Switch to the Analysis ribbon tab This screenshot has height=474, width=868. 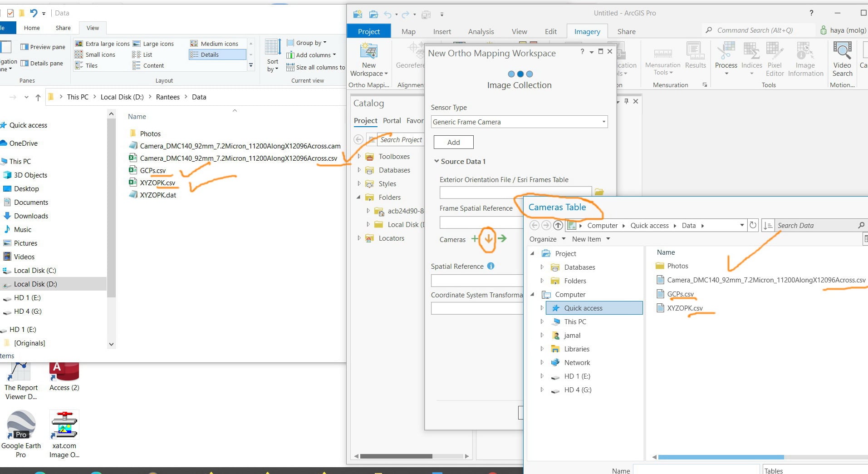pyautogui.click(x=481, y=31)
